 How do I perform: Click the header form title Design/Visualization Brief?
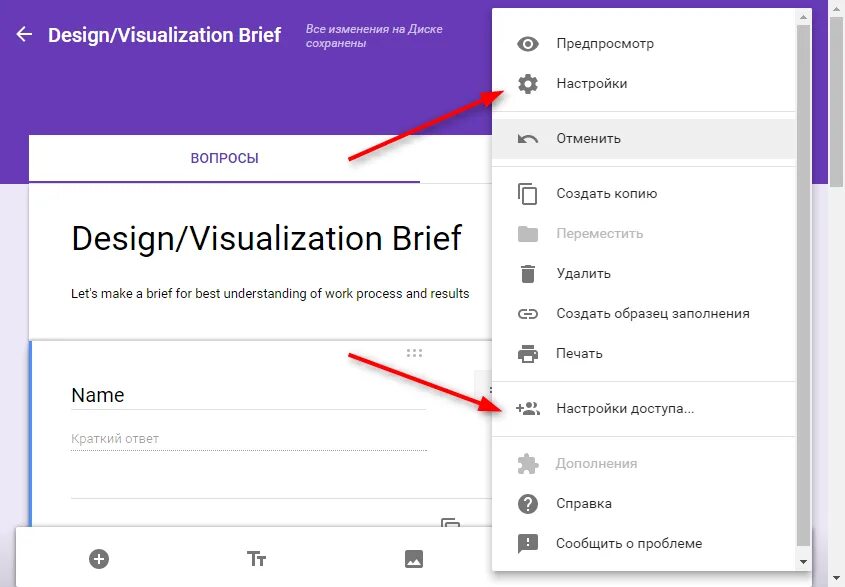[164, 35]
